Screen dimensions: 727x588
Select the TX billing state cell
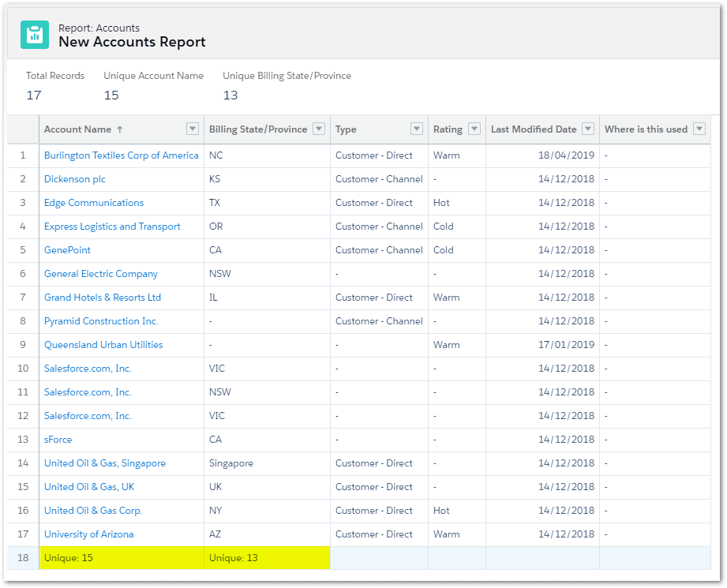pyautogui.click(x=267, y=203)
